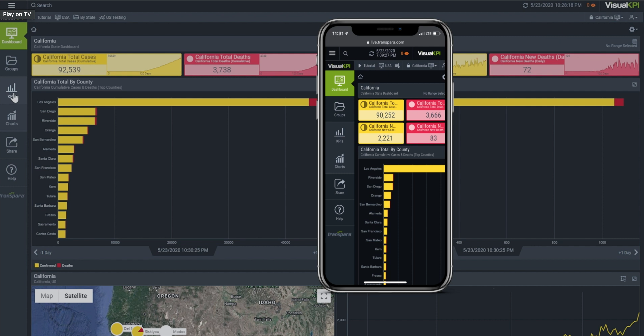Click the San Diego county label
Viewport: 644px width, 336px height.
point(48,111)
